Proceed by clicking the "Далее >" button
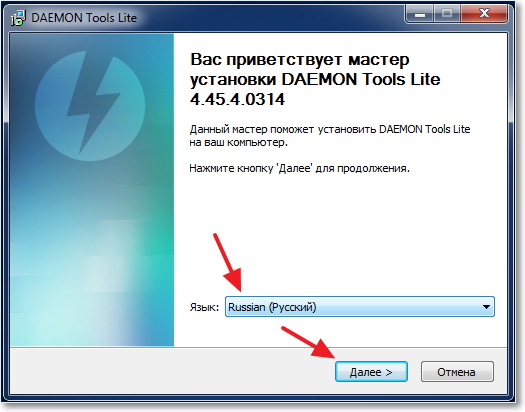This screenshot has height=412, width=525. (371, 372)
